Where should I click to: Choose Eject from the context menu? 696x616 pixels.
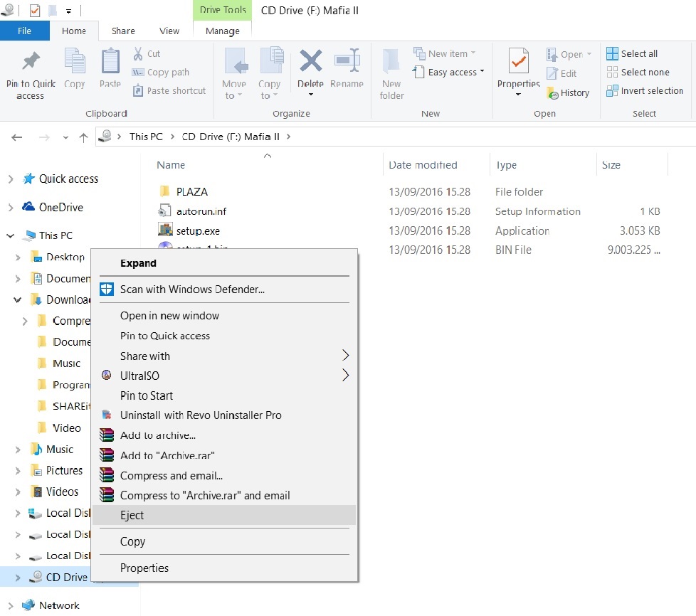coord(224,515)
